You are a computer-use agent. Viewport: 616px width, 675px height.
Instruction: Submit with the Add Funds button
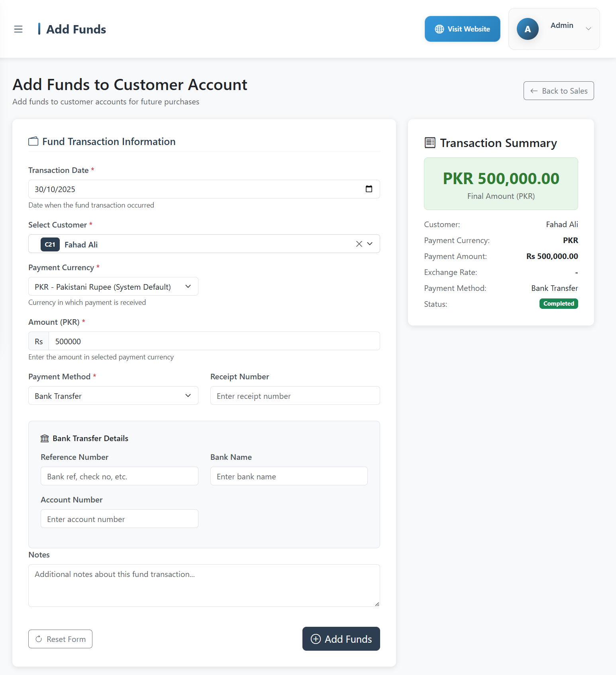341,639
